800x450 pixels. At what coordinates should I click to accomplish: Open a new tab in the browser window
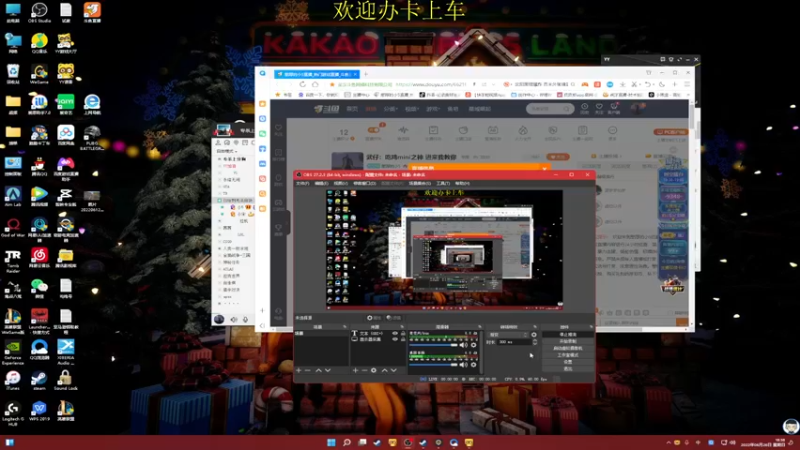click(x=366, y=74)
